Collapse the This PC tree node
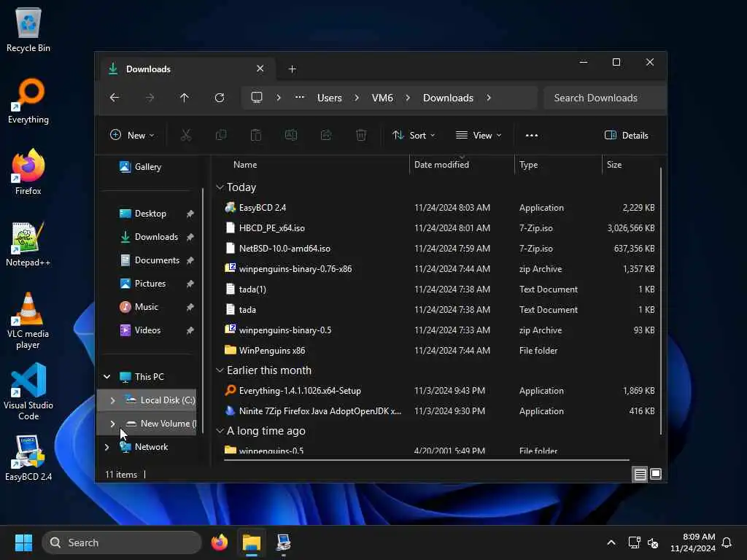The height and width of the screenshot is (560, 747). 107,377
